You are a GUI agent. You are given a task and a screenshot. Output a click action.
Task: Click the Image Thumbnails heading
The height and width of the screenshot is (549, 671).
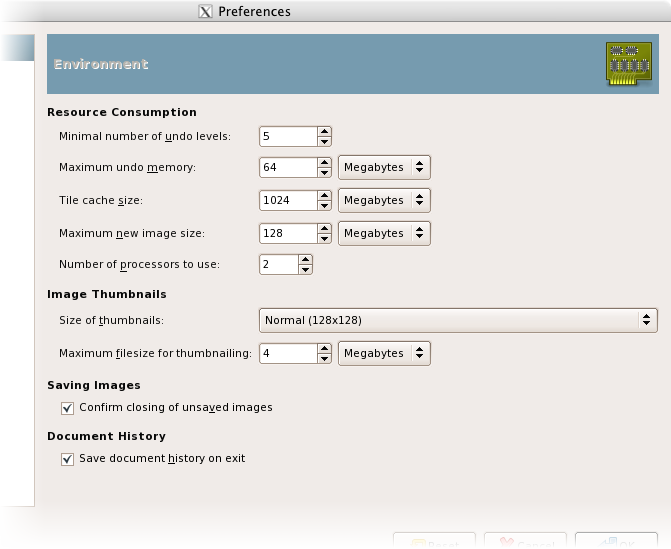pyautogui.click(x=107, y=294)
